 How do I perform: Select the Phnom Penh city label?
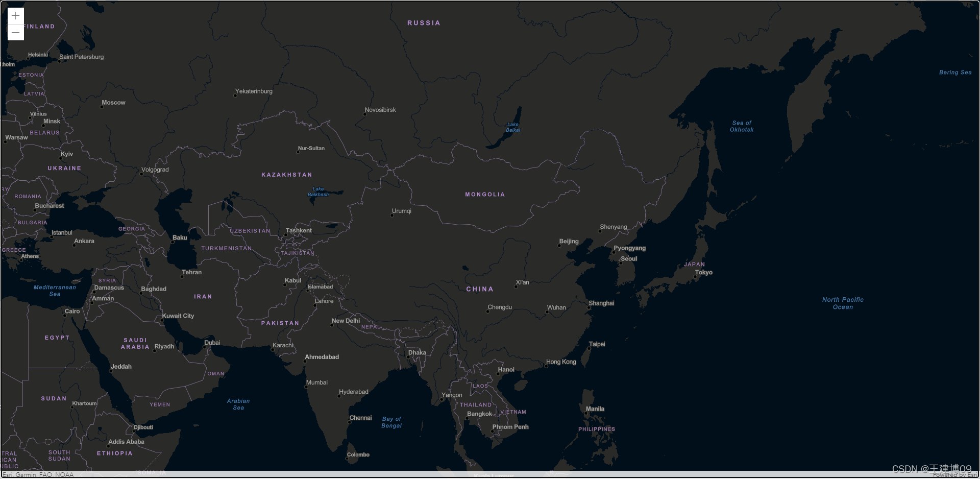click(x=510, y=427)
